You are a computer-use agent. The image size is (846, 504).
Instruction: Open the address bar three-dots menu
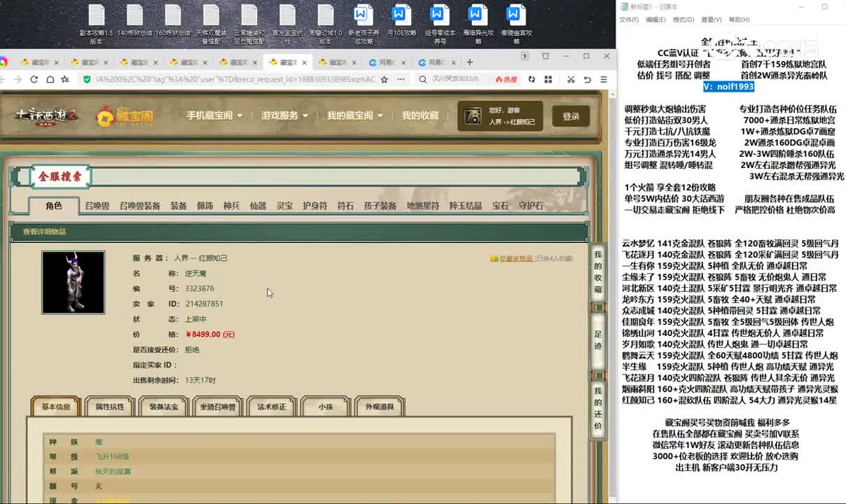(400, 80)
